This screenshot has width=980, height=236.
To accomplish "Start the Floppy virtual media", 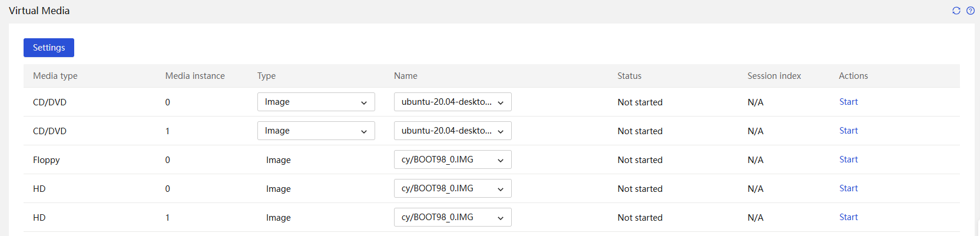I will pyautogui.click(x=849, y=159).
